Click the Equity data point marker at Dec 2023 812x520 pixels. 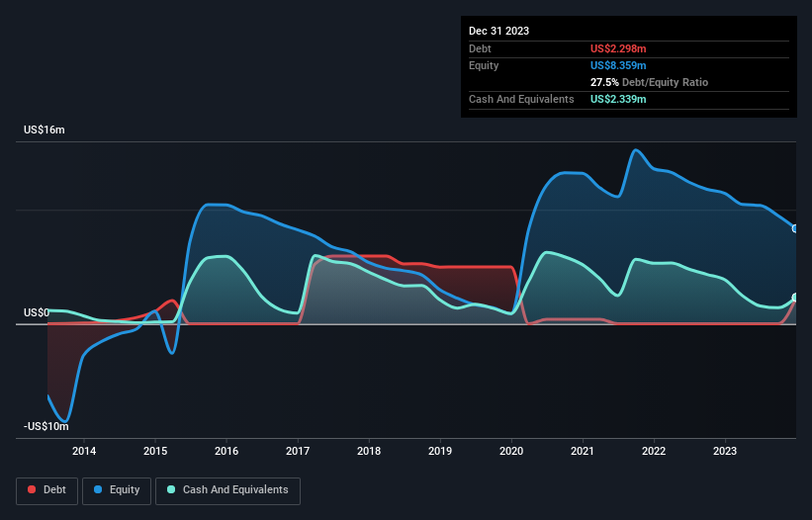pos(795,228)
